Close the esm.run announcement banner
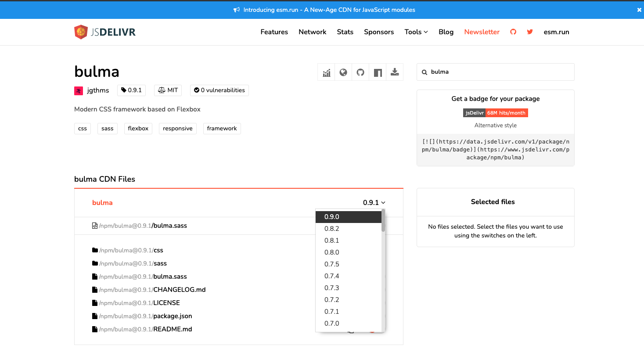Image resolution: width=644 pixels, height=363 pixels. click(x=639, y=10)
